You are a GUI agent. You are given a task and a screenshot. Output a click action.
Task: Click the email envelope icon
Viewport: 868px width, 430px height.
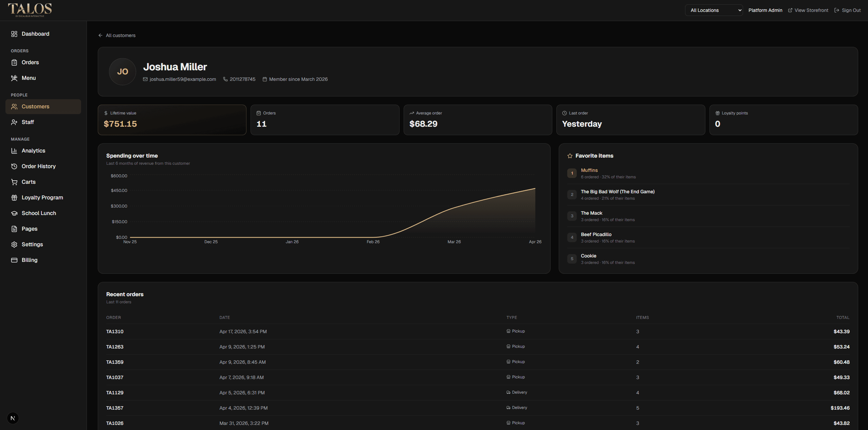145,79
